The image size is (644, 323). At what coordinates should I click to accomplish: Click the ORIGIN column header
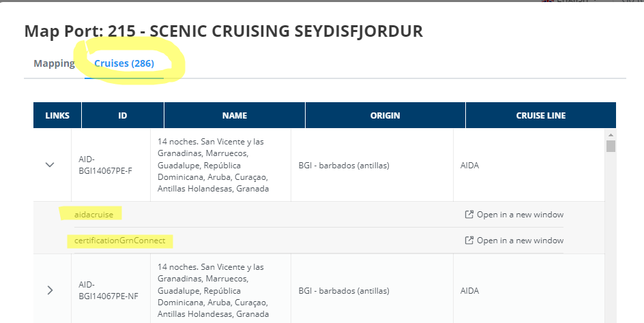click(x=385, y=116)
